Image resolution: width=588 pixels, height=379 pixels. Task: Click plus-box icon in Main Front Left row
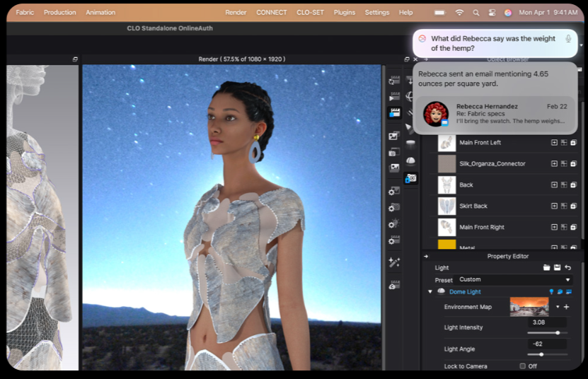tap(554, 142)
